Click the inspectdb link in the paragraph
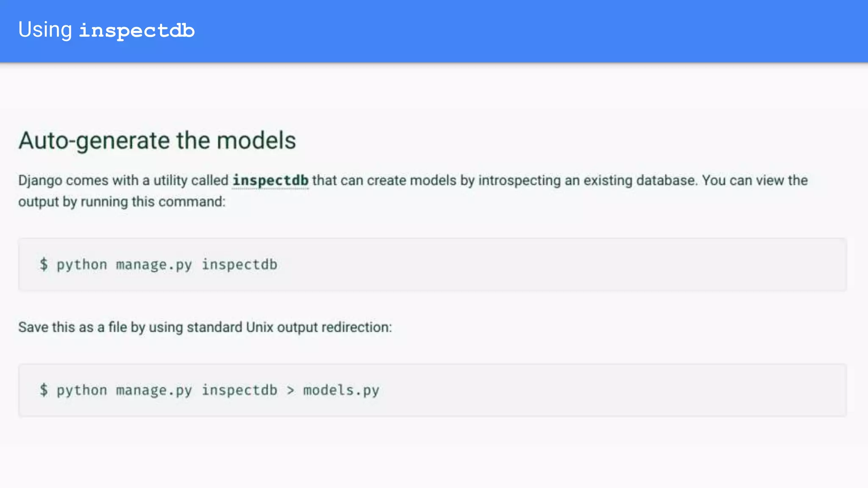Screen dimensions: 868x488 [270, 180]
